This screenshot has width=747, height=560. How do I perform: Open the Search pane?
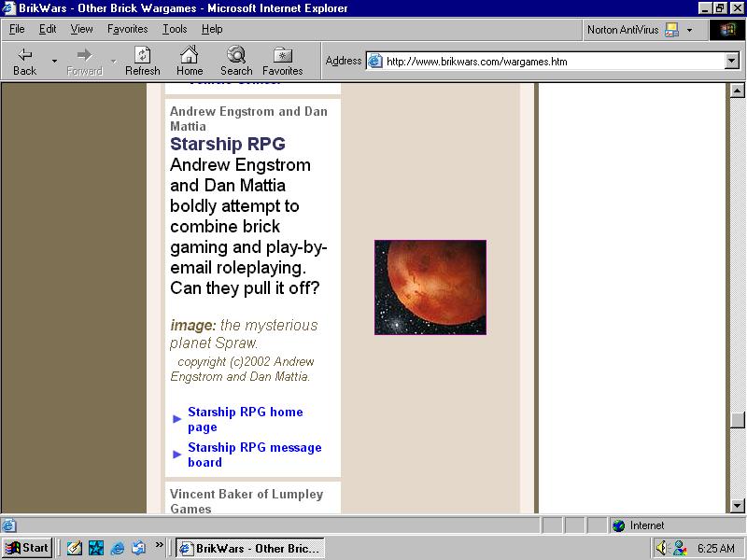[x=236, y=62]
